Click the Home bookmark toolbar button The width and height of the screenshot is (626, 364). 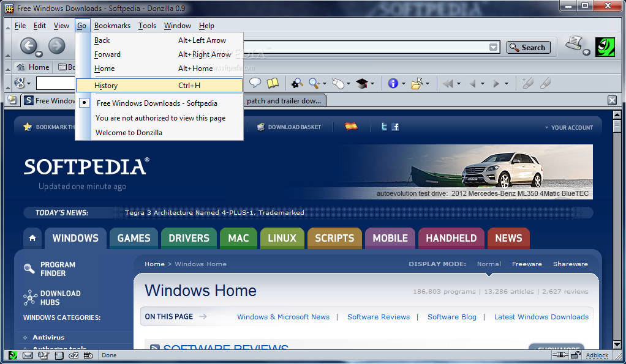click(32, 67)
